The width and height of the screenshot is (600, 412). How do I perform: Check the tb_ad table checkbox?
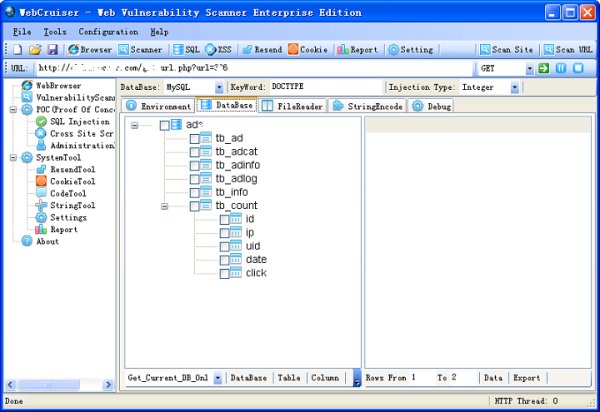click(195, 138)
